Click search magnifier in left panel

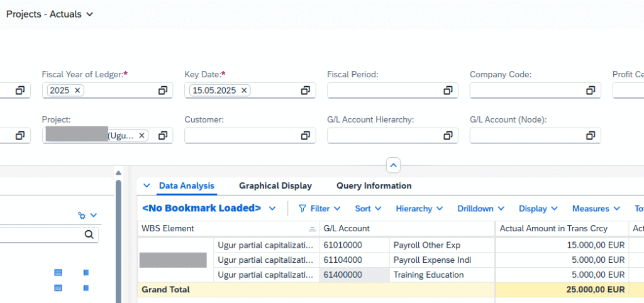point(89,234)
